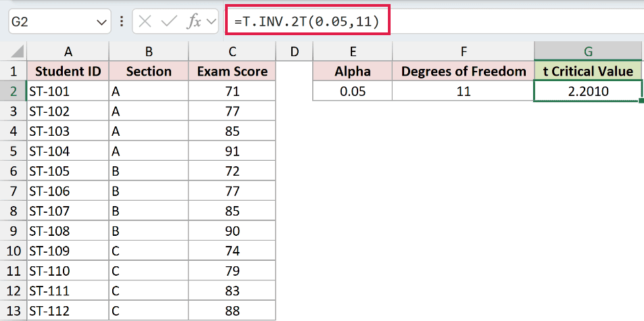The height and width of the screenshot is (321, 644).
Task: Click cell ST-107
Action: (68, 211)
